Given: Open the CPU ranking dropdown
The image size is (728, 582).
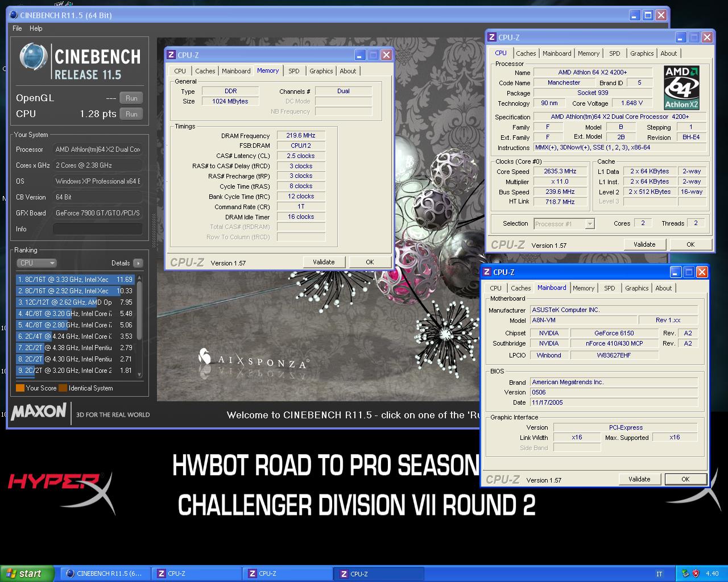Looking at the screenshot, I should 36,263.
